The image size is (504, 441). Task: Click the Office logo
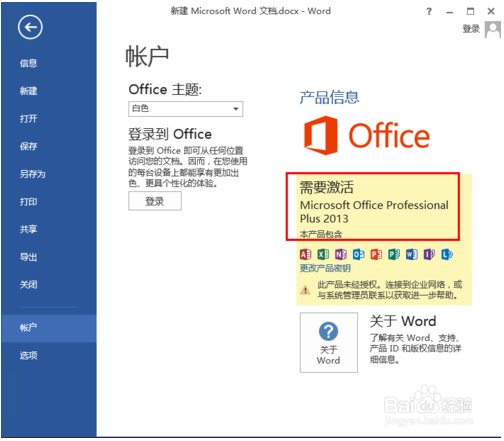[x=367, y=135]
